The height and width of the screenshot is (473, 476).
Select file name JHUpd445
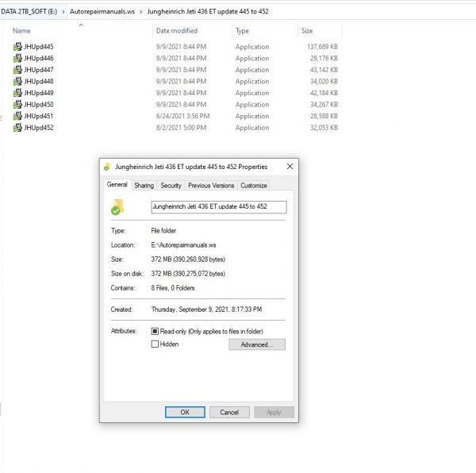pyautogui.click(x=39, y=47)
